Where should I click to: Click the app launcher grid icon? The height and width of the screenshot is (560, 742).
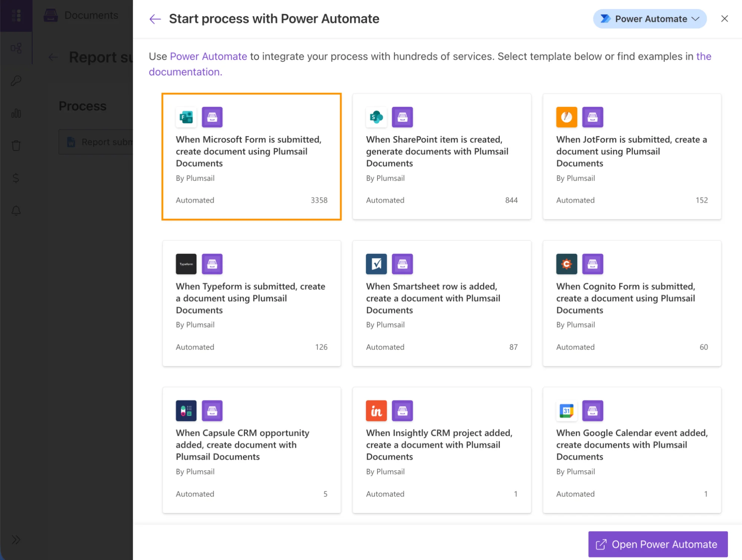coord(16,16)
